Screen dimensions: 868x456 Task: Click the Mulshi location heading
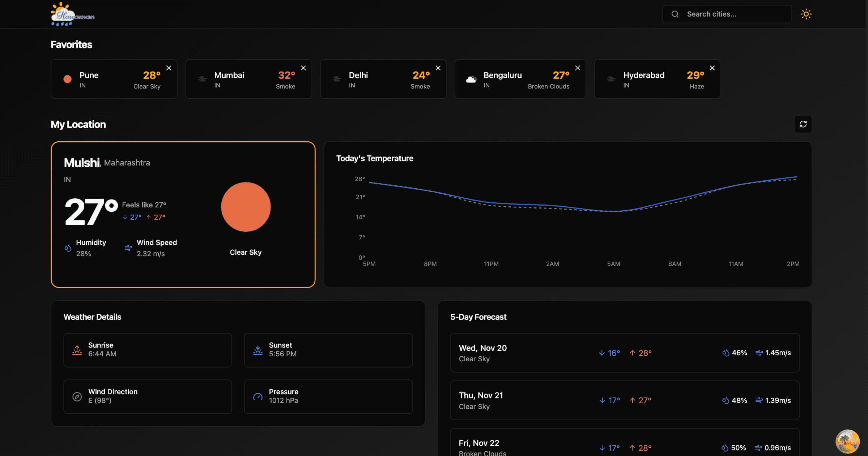[82, 163]
